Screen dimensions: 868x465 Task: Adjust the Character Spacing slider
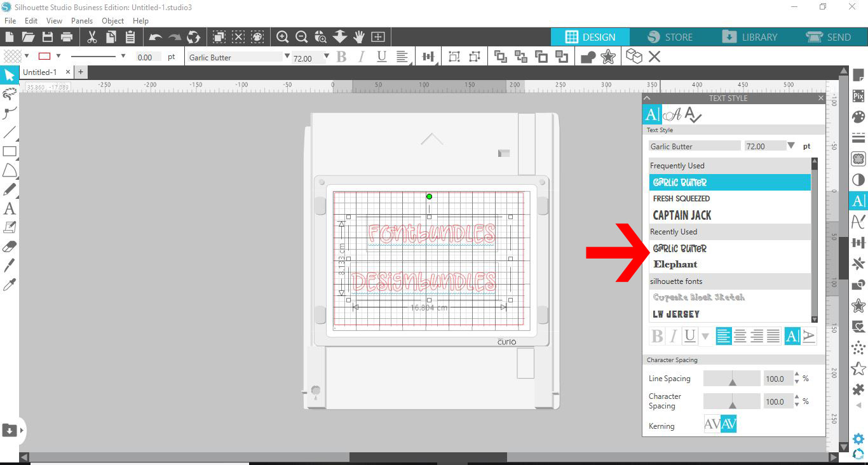pyautogui.click(x=731, y=401)
